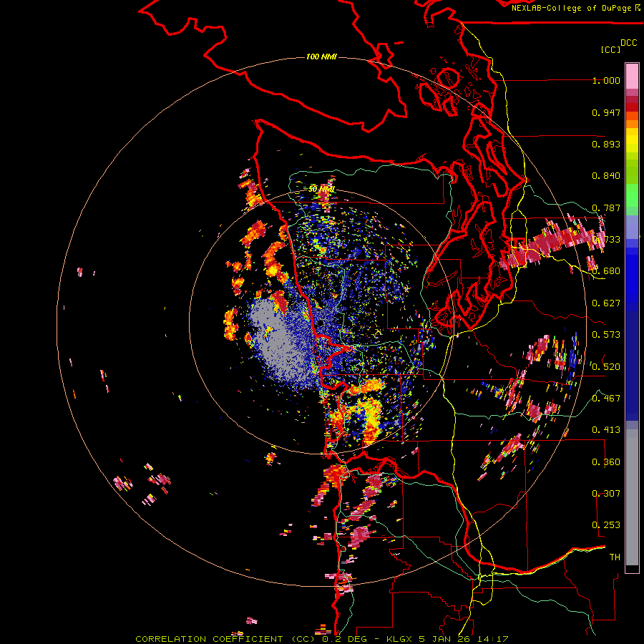Click the DCC product label
644x644 pixels.
point(629,43)
